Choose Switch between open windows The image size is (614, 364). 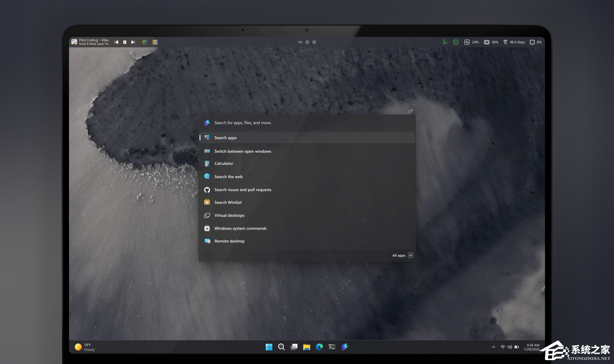click(307, 151)
